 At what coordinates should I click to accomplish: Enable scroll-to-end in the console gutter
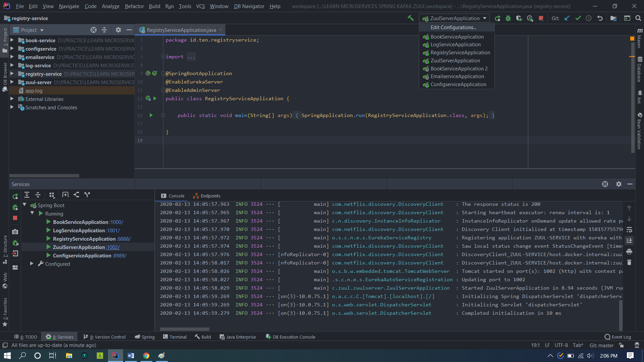click(630, 241)
